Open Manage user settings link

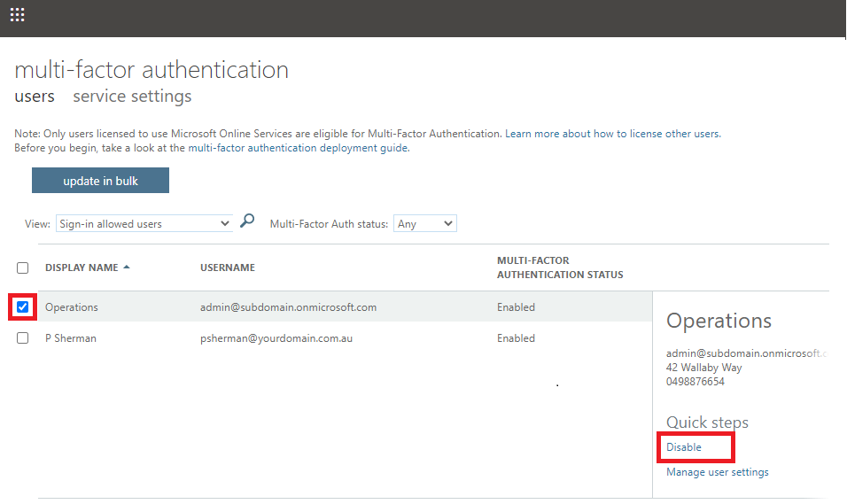[x=718, y=472]
